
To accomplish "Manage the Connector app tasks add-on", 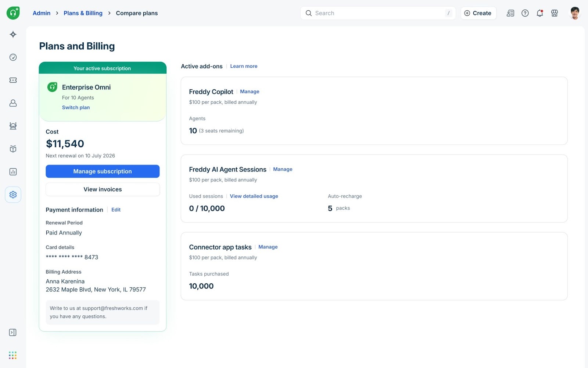I will 268,247.
